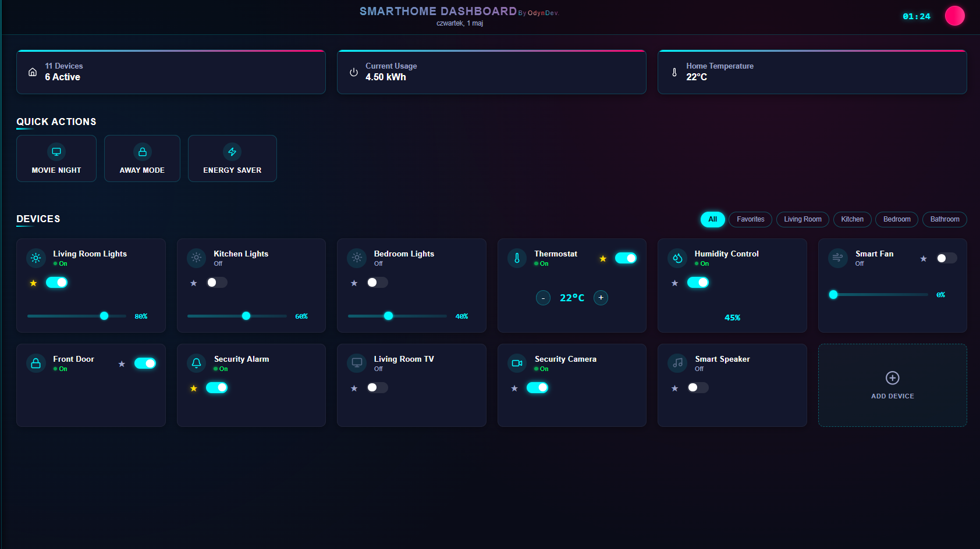Viewport: 980px width, 549px height.
Task: Filter devices by Favorites
Action: point(750,219)
